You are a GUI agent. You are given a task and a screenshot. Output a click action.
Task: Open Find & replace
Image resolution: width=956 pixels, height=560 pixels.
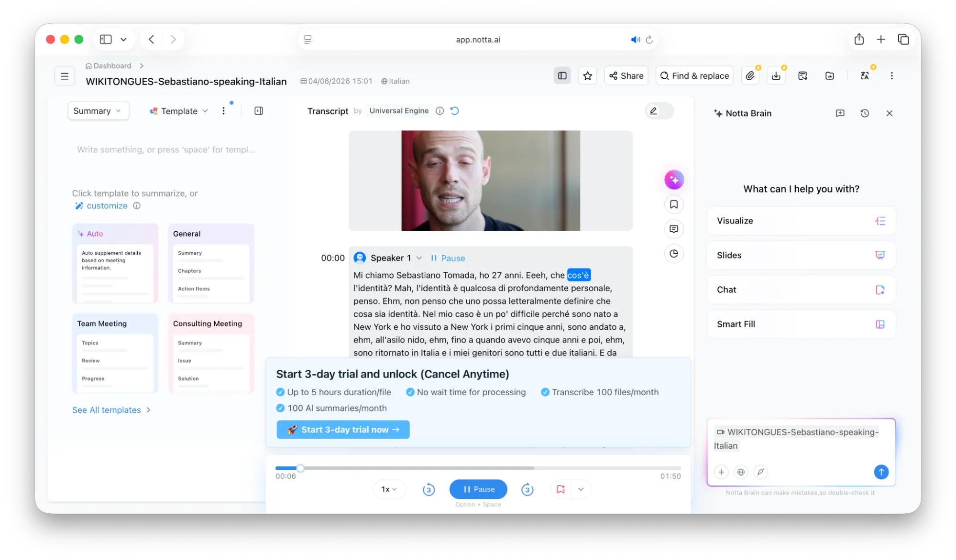(x=695, y=76)
